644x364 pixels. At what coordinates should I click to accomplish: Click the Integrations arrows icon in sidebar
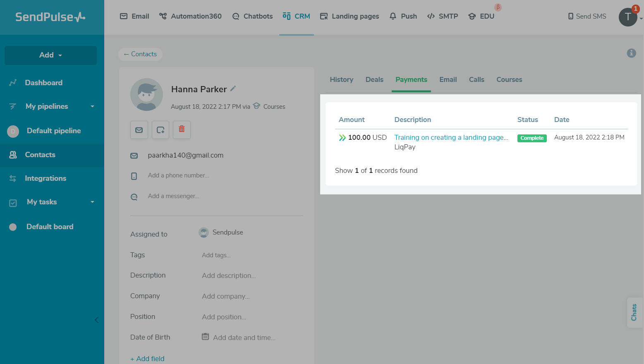coord(13,178)
